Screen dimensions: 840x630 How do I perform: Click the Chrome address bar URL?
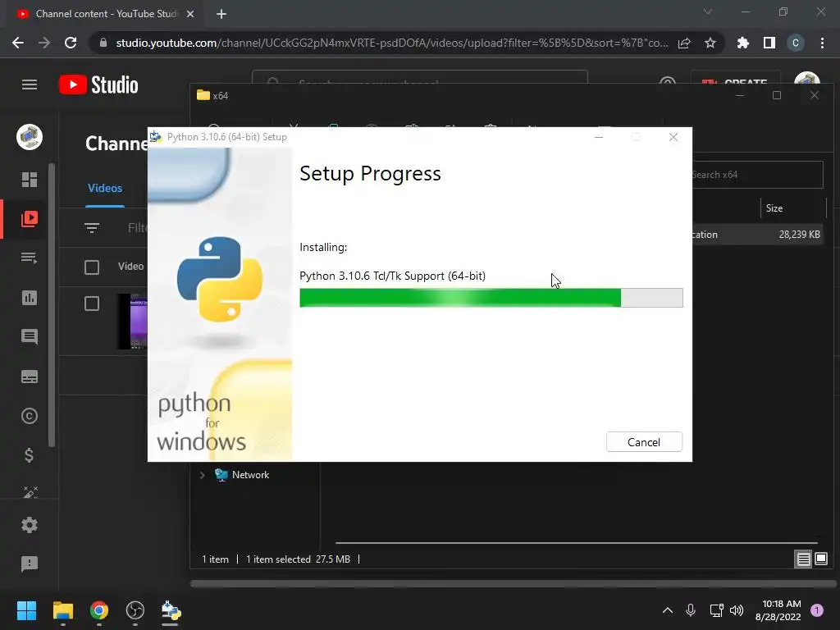pyautogui.click(x=391, y=43)
